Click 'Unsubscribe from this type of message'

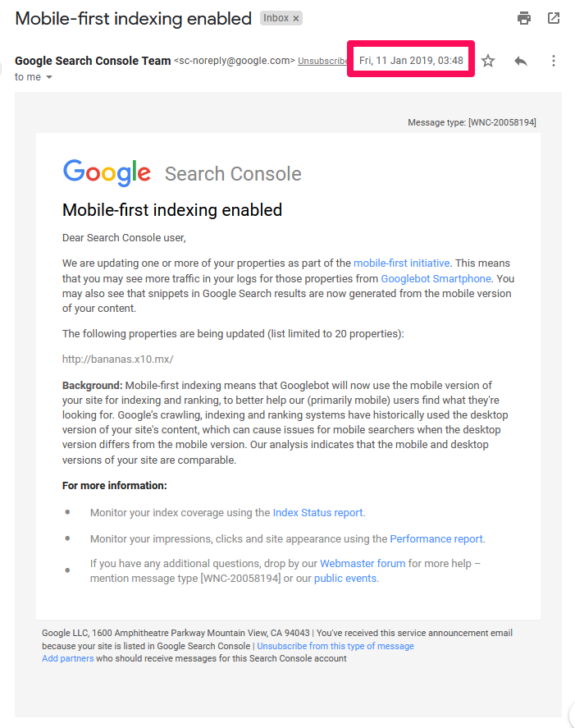pyautogui.click(x=335, y=646)
